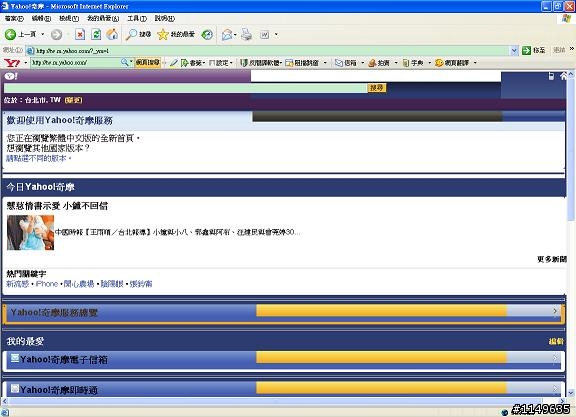Open the dropdown arrow beside 網頁翻譯
Image resolution: width=576 pixels, height=417 pixels.
pyautogui.click(x=475, y=63)
